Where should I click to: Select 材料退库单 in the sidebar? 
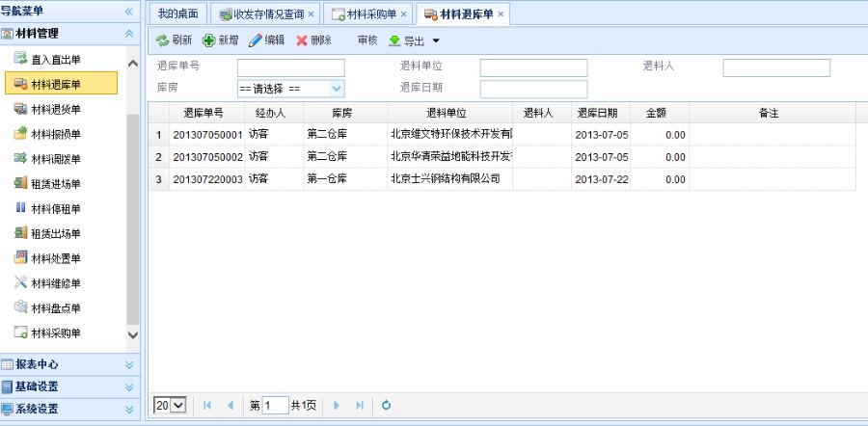pos(61,84)
